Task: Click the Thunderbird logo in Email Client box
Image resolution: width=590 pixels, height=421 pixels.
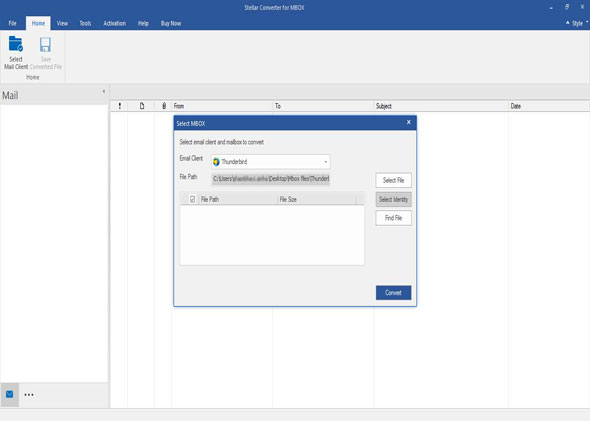Action: [216, 162]
